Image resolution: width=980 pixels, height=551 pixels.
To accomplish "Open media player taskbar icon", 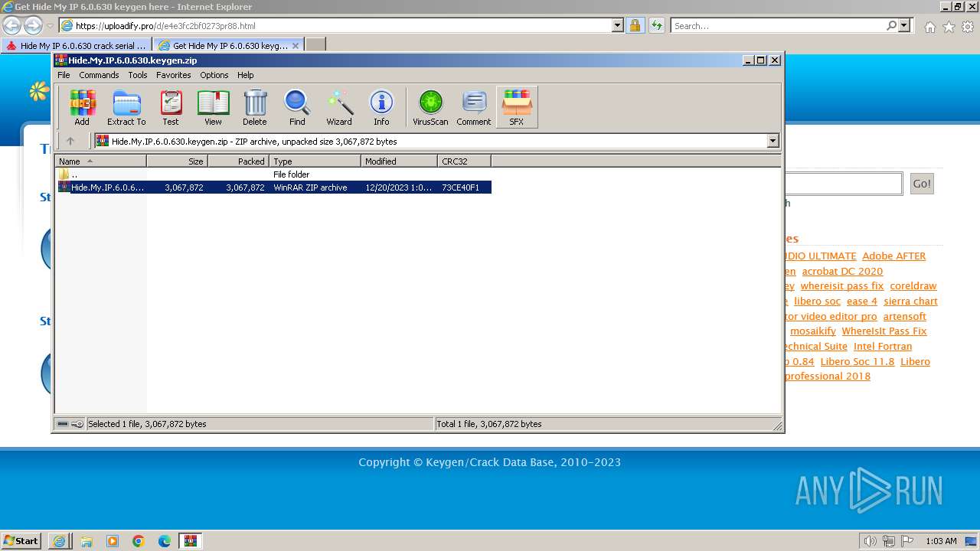I will coord(113,541).
